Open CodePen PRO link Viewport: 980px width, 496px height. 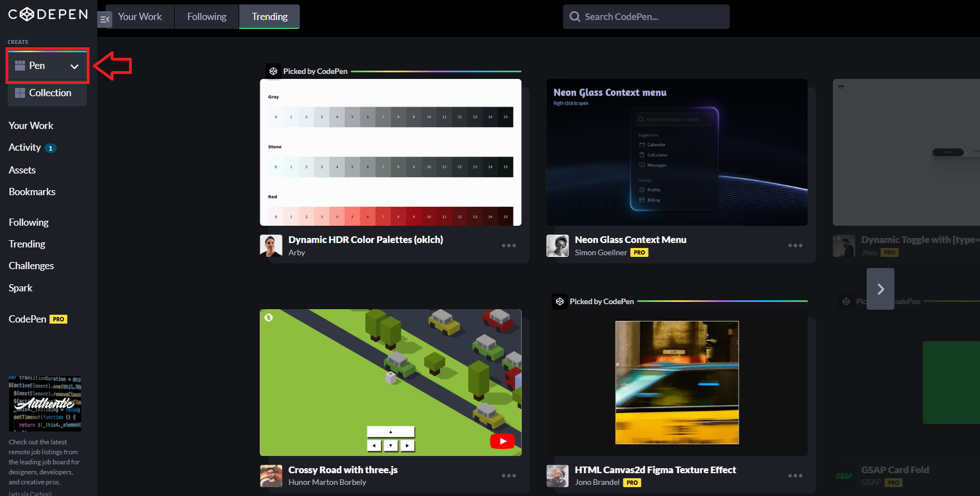(38, 319)
